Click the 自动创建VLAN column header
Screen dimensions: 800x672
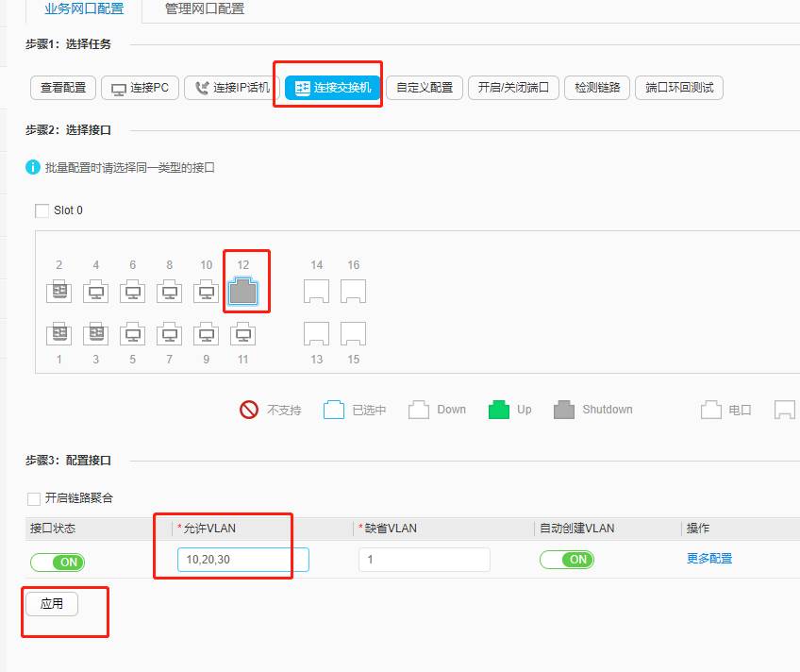577,529
